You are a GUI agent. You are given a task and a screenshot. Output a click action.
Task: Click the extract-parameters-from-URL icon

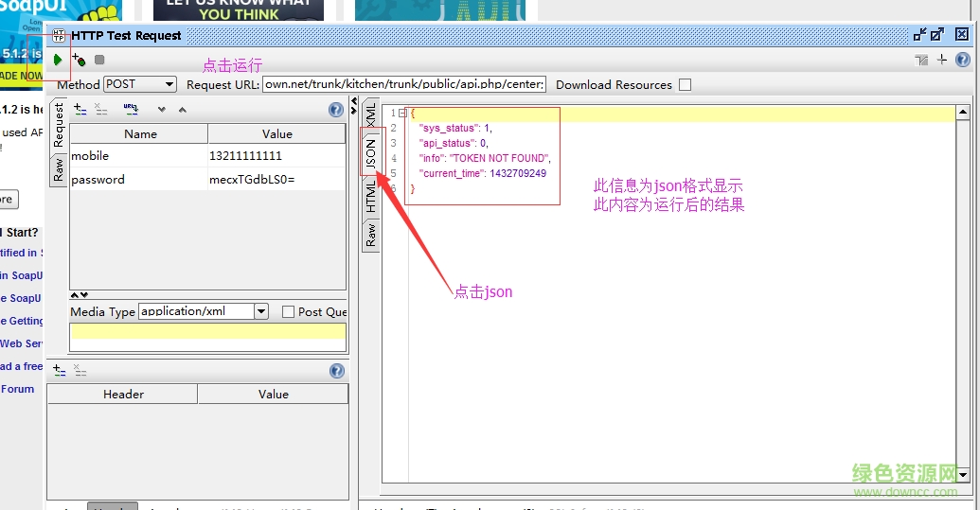pos(131,109)
